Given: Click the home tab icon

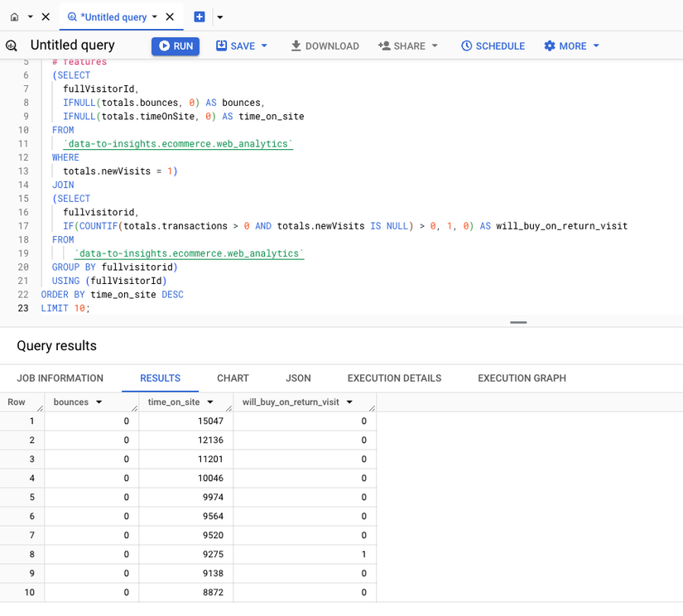Looking at the screenshot, I should pyautogui.click(x=14, y=17).
